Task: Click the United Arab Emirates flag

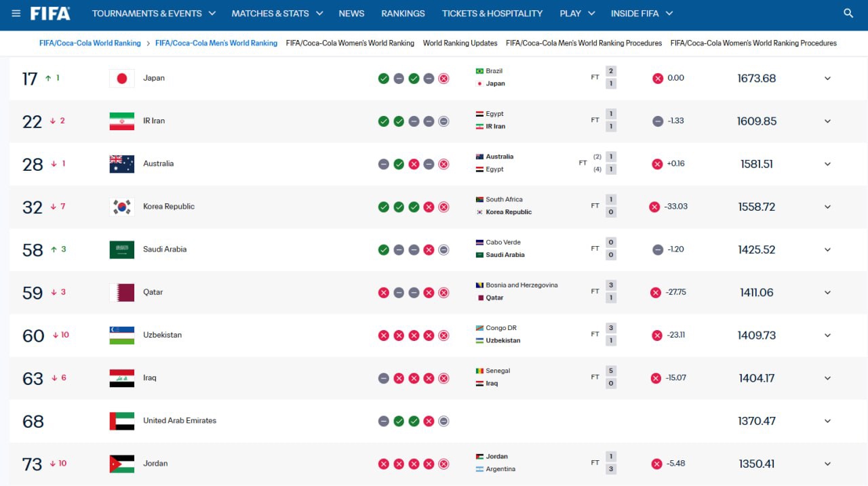Action: point(122,421)
